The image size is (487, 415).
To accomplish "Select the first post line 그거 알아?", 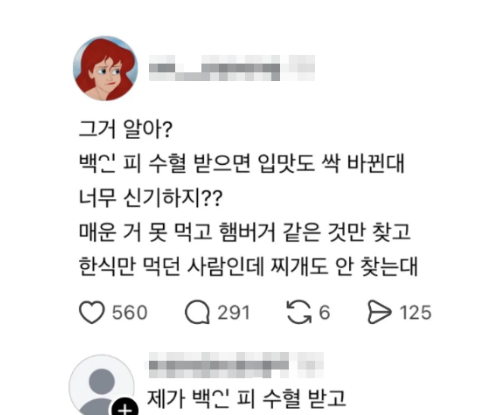I will click(x=125, y=129).
